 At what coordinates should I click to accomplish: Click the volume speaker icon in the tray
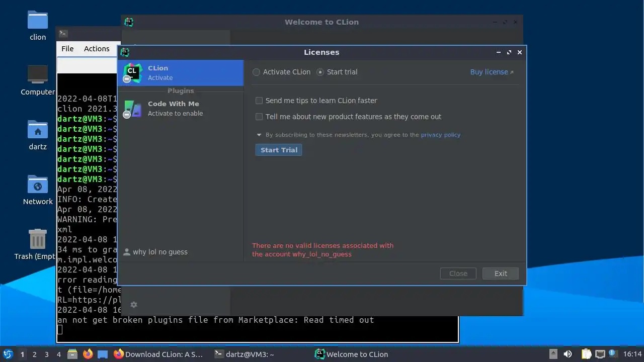coord(568,354)
